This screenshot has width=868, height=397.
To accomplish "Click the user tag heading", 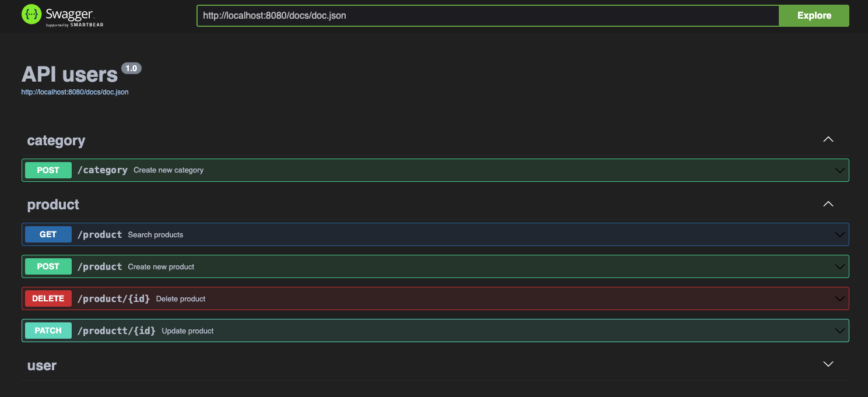I will click(42, 366).
